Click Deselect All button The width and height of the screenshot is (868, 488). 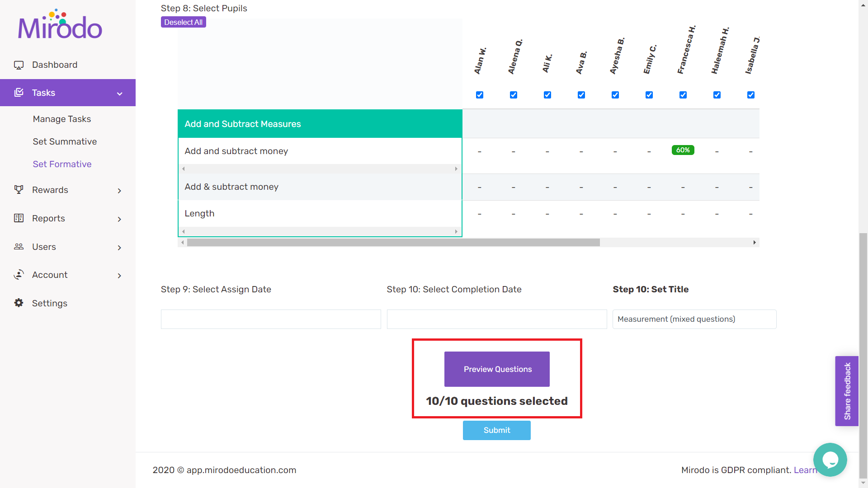183,22
